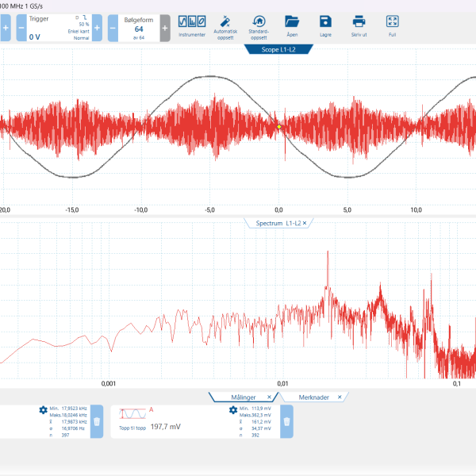
Task: Open the XY instrument icon under Instrumenter
Action: coord(202,21)
